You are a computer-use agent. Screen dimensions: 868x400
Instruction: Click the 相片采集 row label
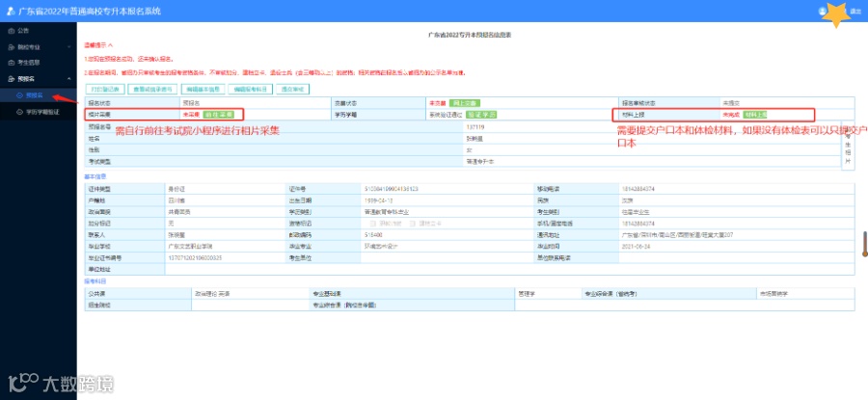(99, 115)
